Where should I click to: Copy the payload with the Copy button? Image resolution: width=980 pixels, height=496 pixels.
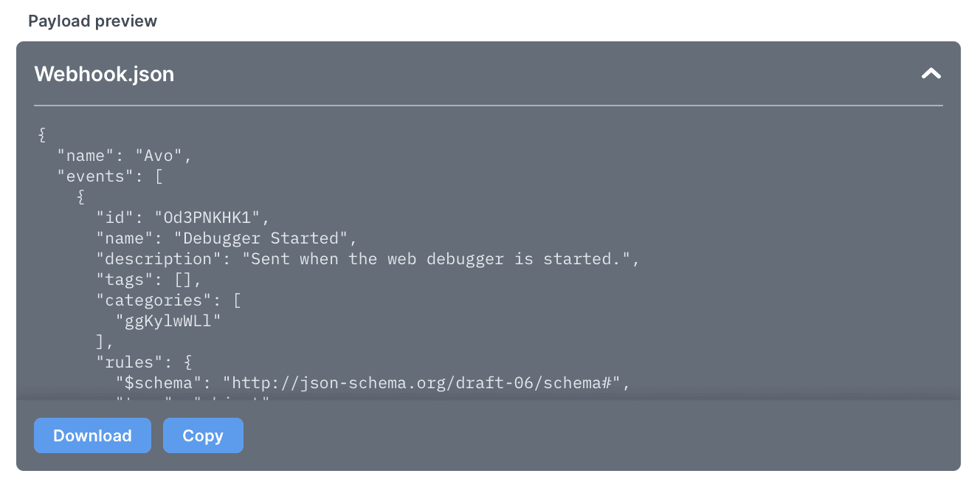[203, 435]
